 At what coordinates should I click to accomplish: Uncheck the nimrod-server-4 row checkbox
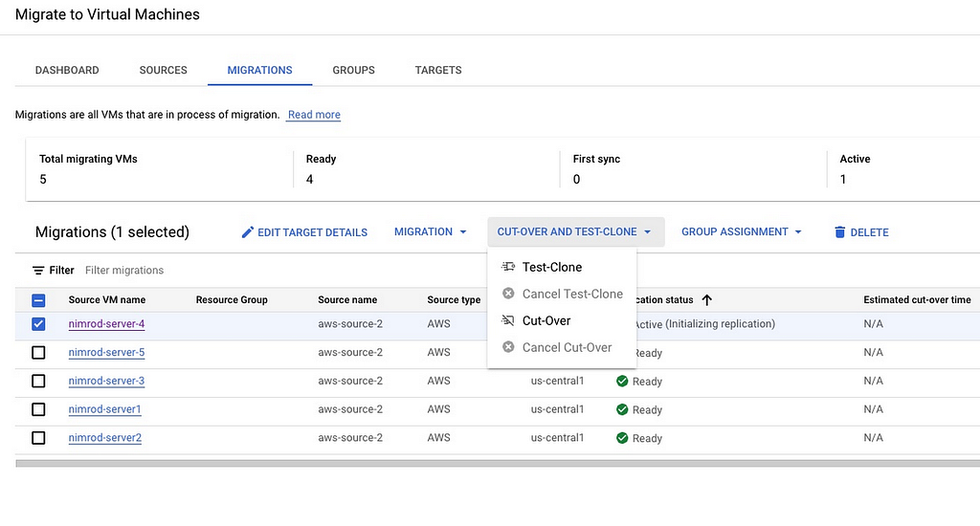[x=38, y=324]
